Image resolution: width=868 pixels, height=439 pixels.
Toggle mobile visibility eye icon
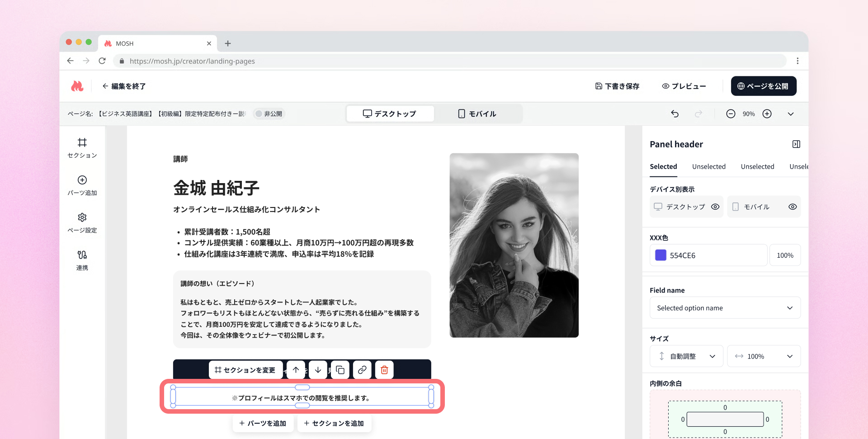793,207
